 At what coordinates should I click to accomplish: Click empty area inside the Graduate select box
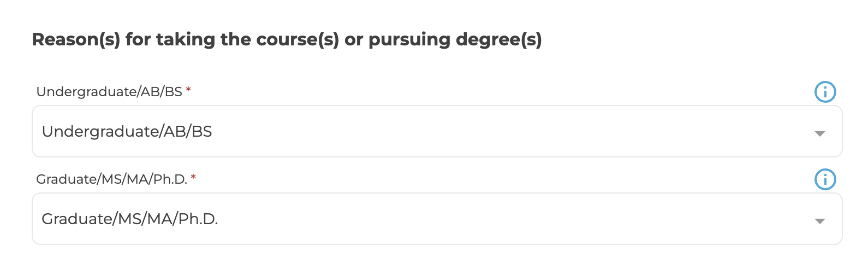click(x=513, y=219)
